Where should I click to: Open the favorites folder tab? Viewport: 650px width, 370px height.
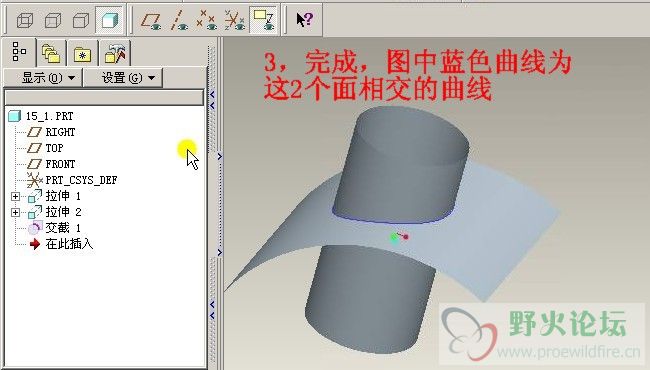click(x=82, y=54)
